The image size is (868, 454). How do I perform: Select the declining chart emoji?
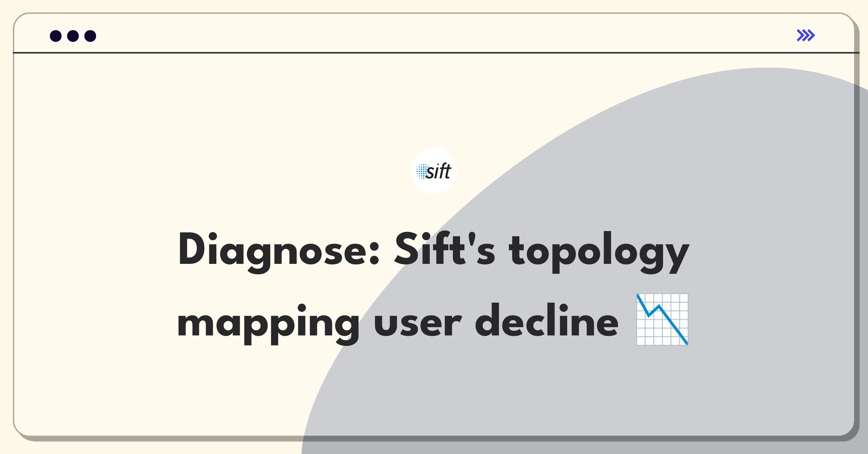point(662,320)
